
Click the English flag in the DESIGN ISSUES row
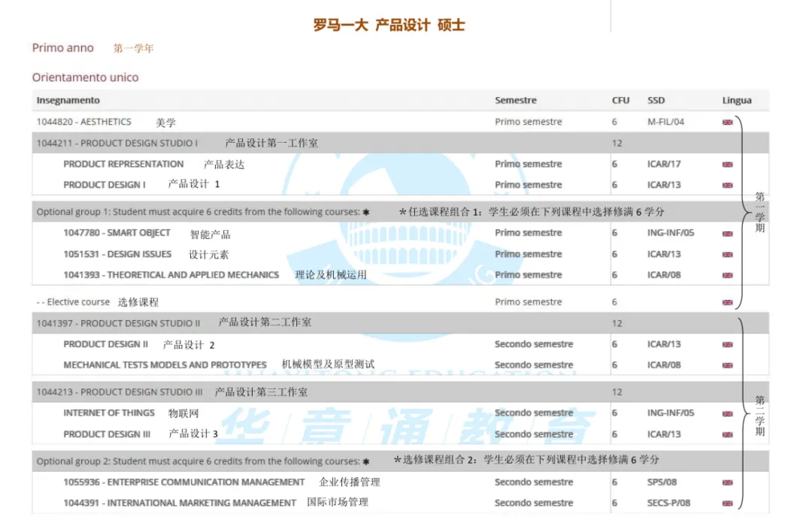(727, 254)
